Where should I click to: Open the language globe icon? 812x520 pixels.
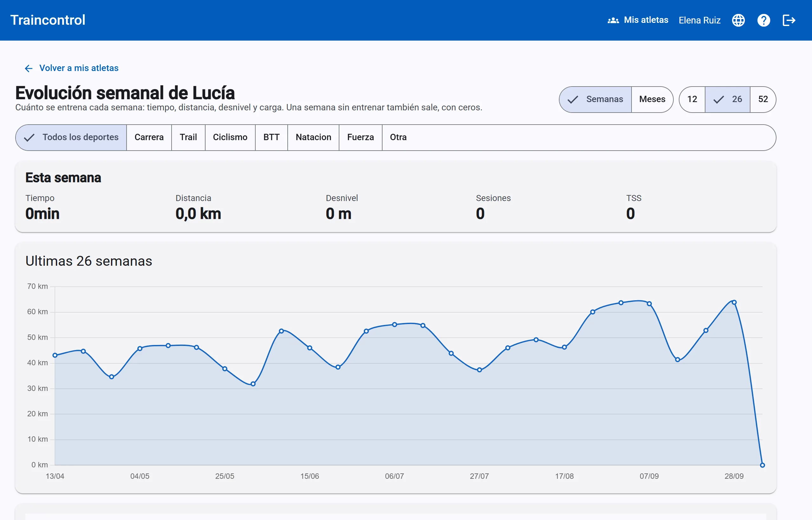tap(738, 20)
